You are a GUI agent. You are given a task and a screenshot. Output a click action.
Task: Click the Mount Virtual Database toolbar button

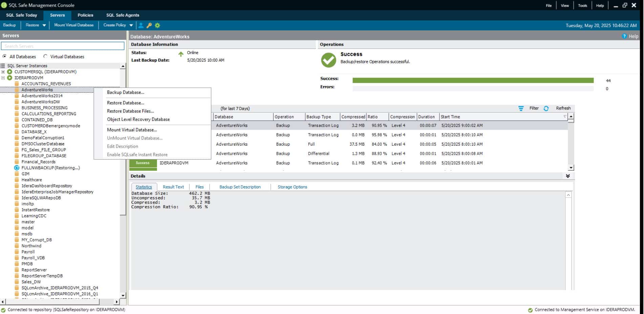click(74, 25)
